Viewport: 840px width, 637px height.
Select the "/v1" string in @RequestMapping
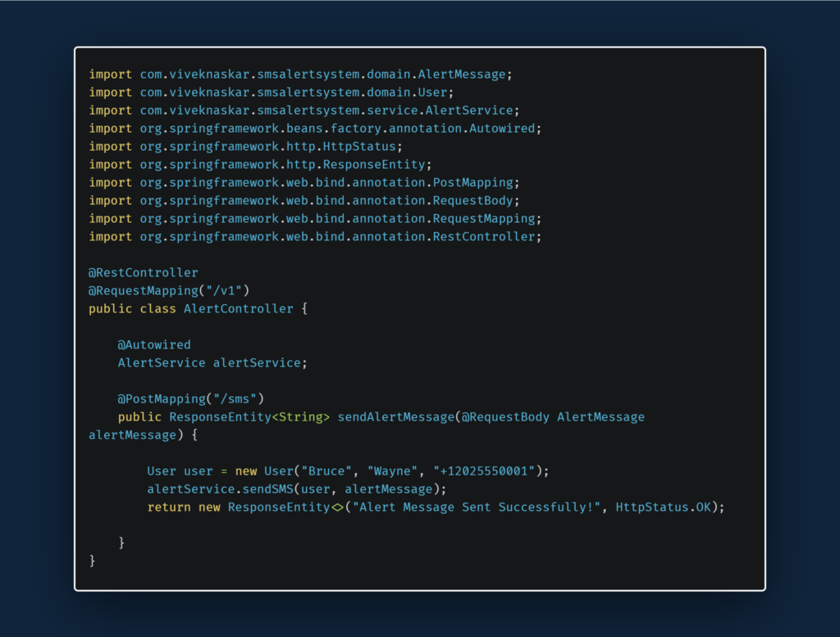coord(224,291)
